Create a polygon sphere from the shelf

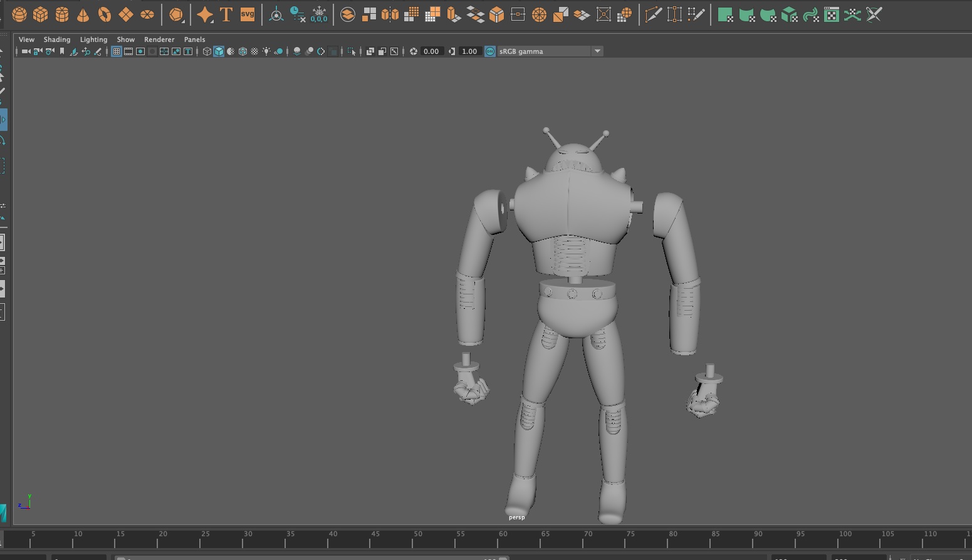(19, 14)
